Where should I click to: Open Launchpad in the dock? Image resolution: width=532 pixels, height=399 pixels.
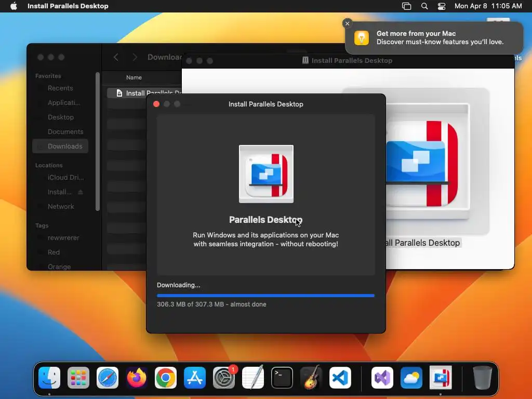click(78, 378)
